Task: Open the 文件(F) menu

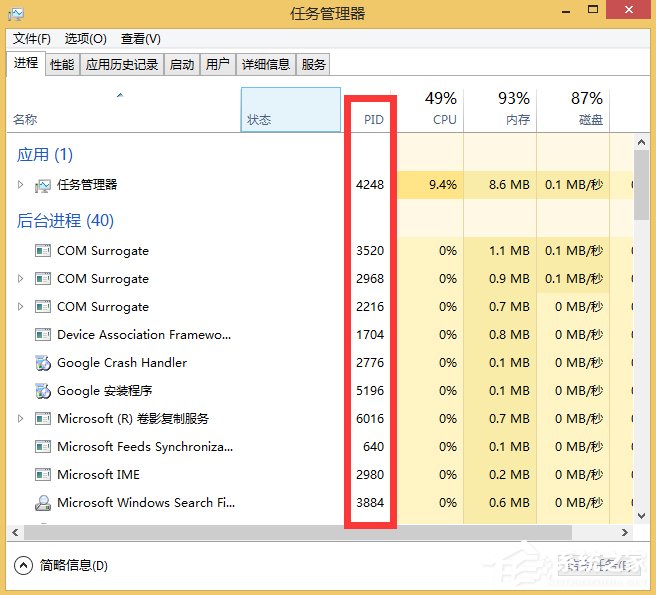Action: point(32,39)
